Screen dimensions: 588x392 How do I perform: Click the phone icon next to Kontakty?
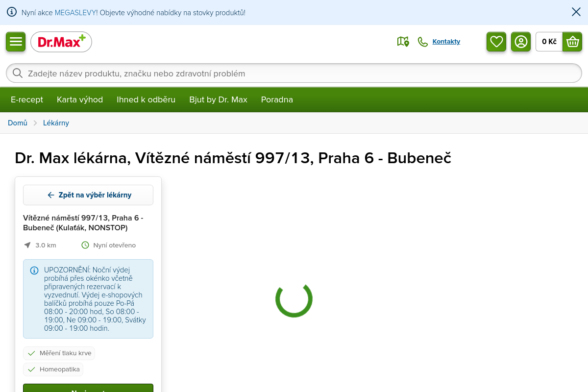click(422, 42)
